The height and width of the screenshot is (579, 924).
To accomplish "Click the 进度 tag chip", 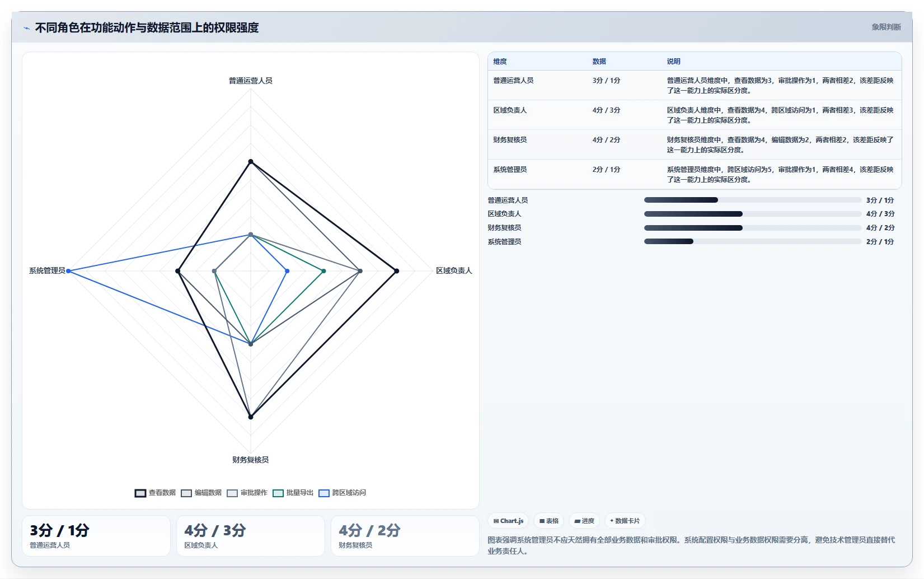I will click(x=584, y=521).
